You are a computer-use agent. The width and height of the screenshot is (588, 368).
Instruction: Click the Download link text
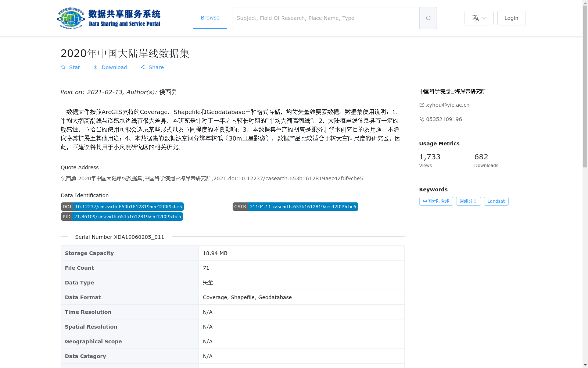click(114, 67)
